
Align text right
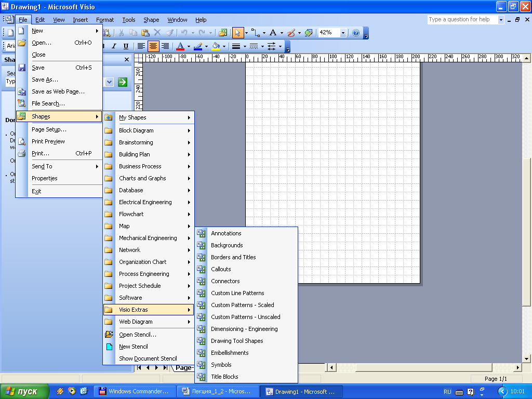pyautogui.click(x=165, y=46)
